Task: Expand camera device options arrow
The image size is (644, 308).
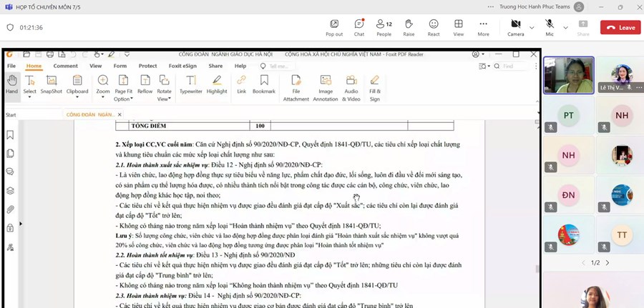Action: [532, 27]
